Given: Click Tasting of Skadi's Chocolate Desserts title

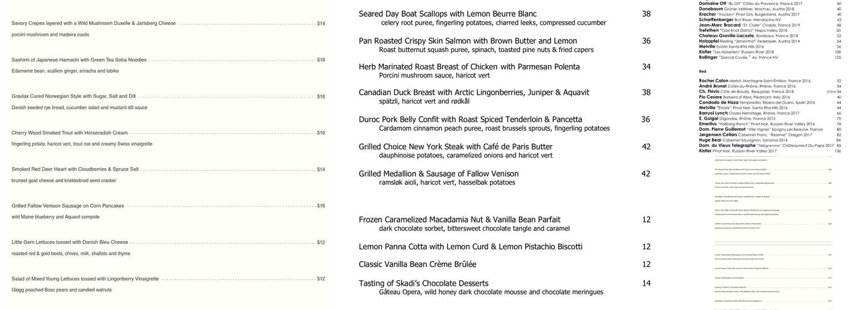Looking at the screenshot, I should [x=423, y=283].
